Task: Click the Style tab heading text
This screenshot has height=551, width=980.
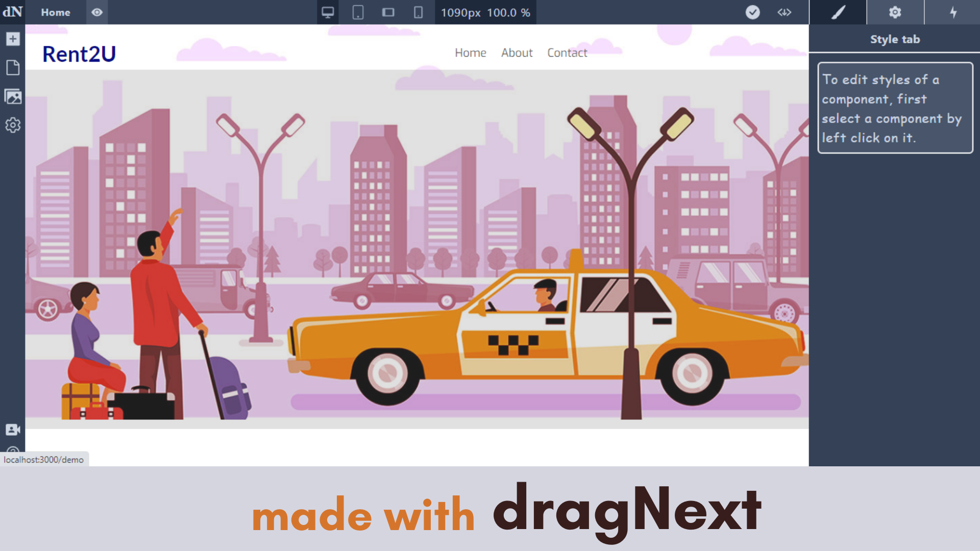Action: point(895,39)
